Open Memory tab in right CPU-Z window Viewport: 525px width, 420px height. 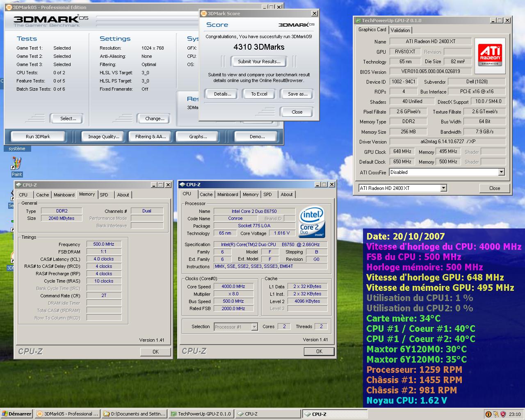click(x=251, y=194)
